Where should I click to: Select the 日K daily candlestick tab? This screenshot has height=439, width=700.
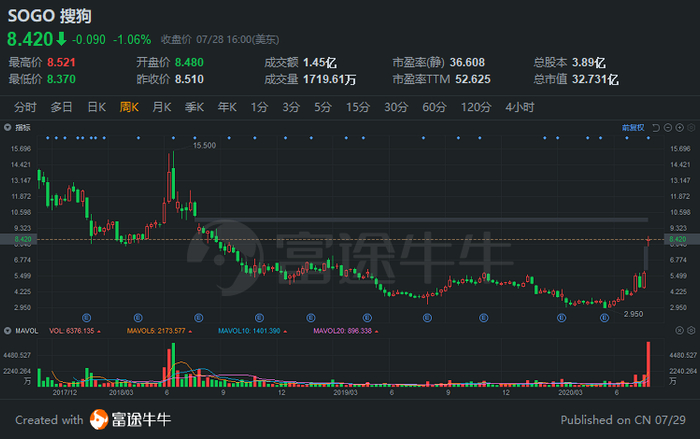click(96, 107)
